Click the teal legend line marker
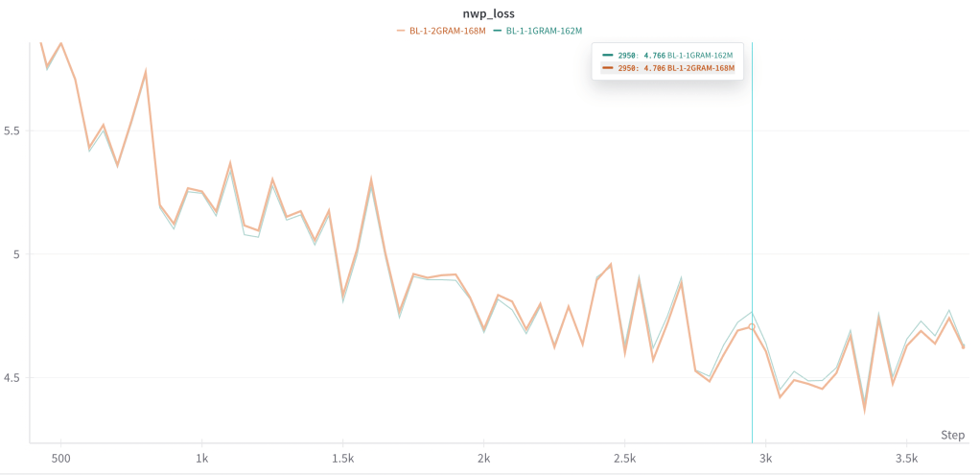This screenshot has width=980, height=475. 498,31
